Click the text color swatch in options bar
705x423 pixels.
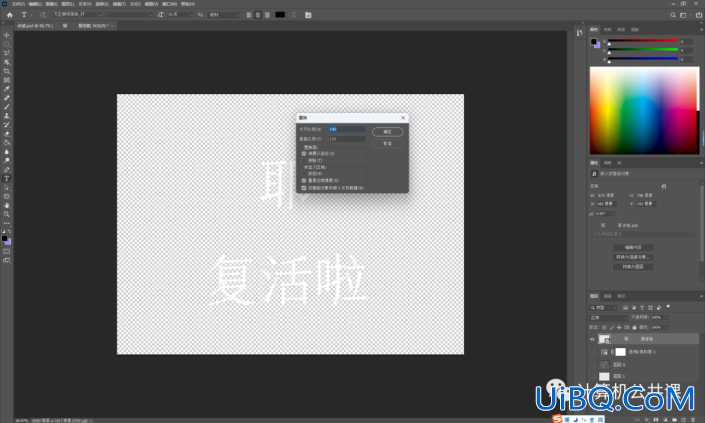(x=280, y=15)
